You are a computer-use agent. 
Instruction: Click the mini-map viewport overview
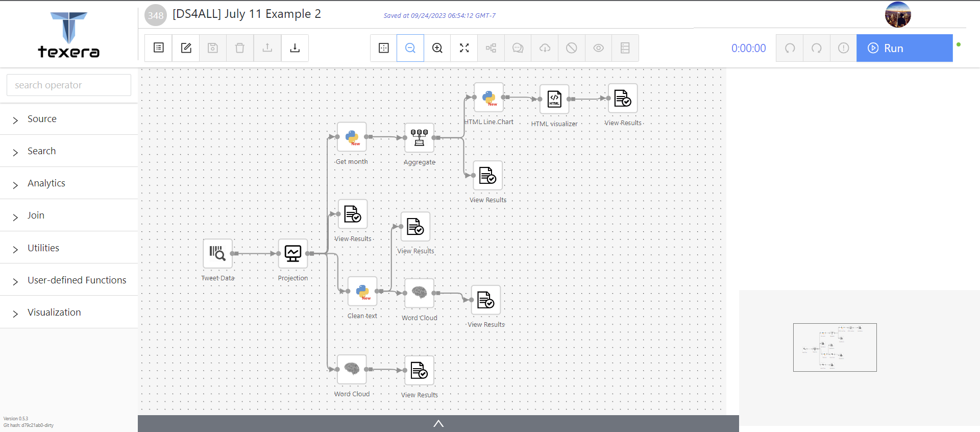pos(835,347)
